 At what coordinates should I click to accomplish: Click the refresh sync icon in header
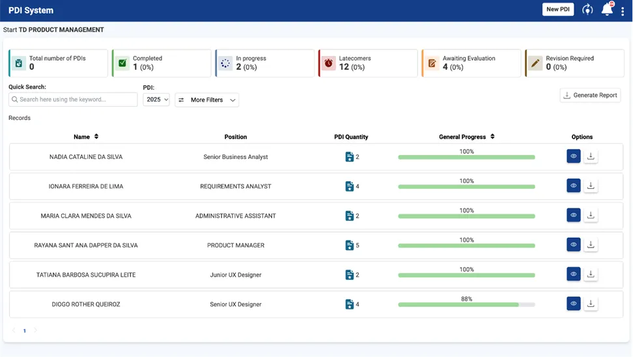(x=588, y=10)
